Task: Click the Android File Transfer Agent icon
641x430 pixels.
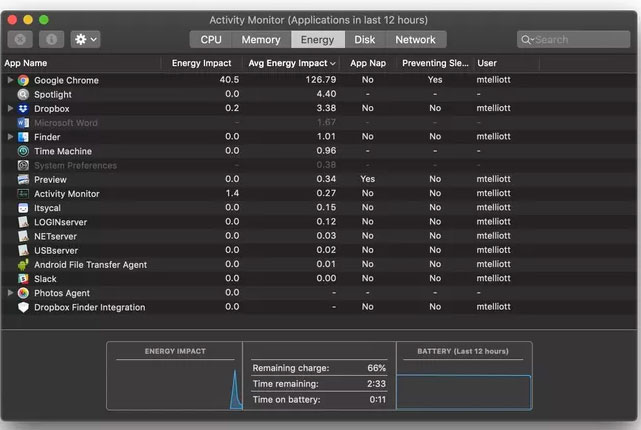Action: (x=23, y=265)
